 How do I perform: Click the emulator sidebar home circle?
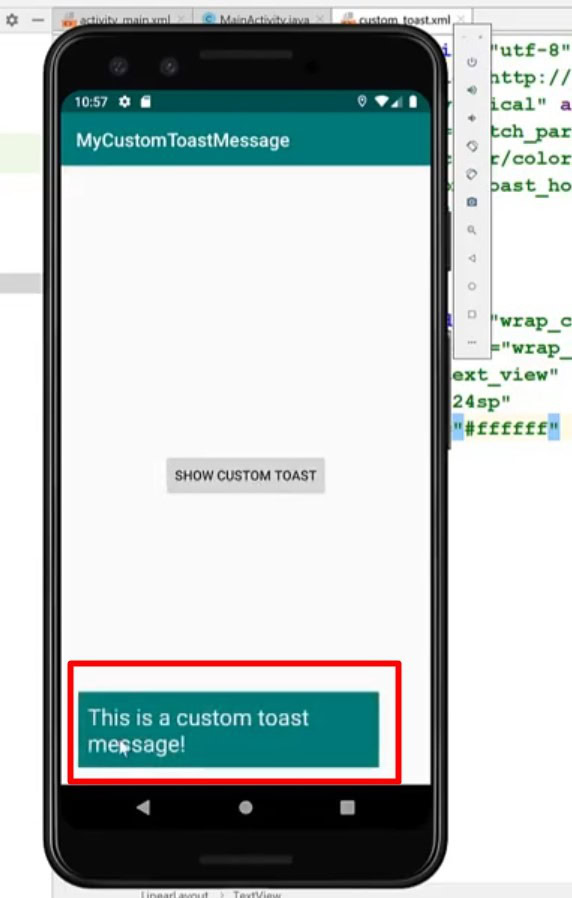click(x=472, y=286)
